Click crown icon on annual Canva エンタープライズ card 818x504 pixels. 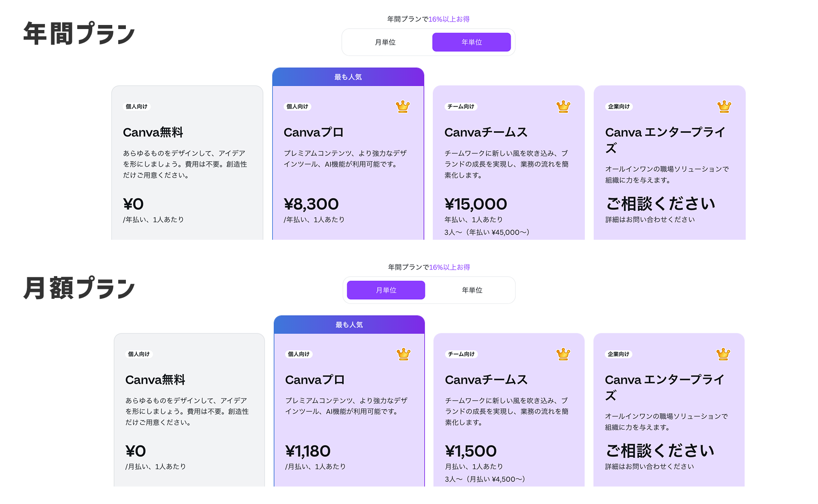tap(724, 107)
